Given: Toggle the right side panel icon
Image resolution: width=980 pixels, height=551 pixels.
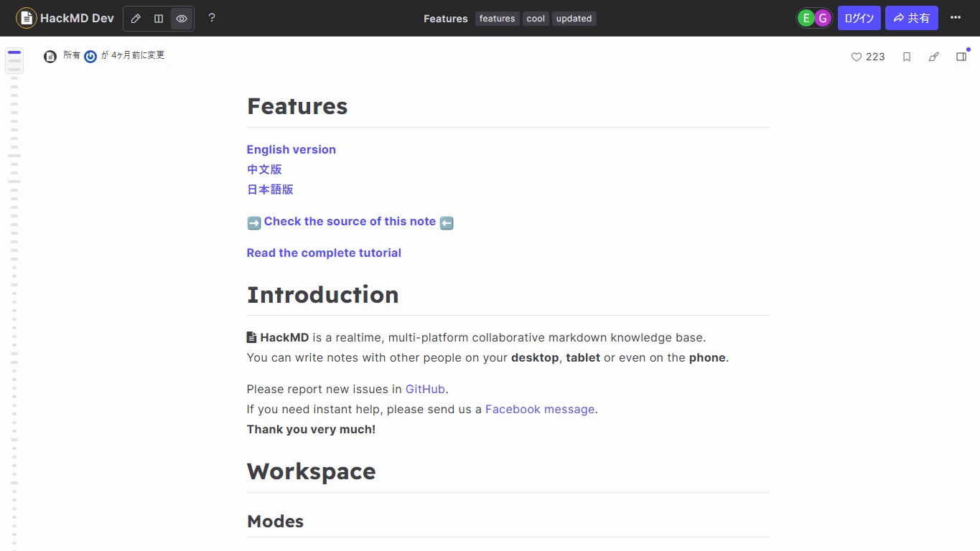Looking at the screenshot, I should click(x=961, y=57).
